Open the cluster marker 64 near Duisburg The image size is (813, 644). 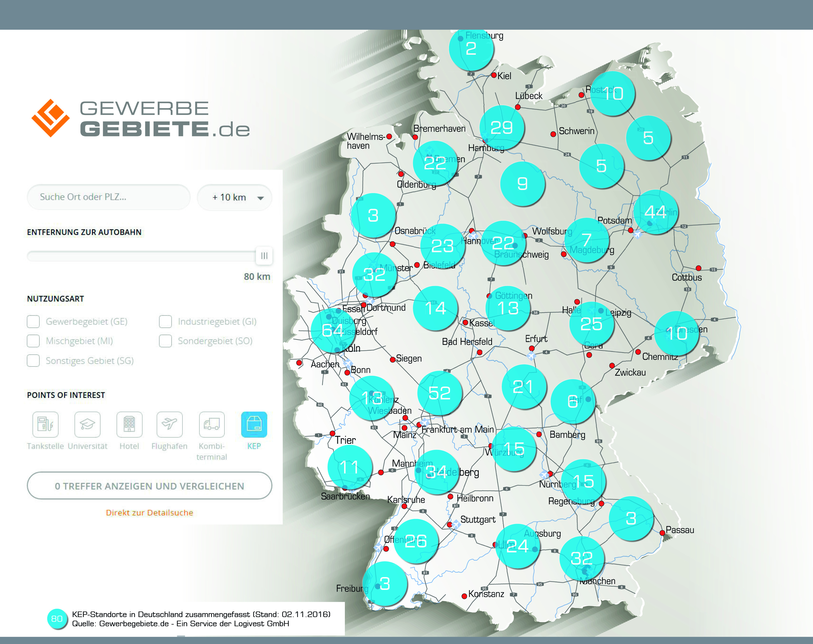pos(333,331)
